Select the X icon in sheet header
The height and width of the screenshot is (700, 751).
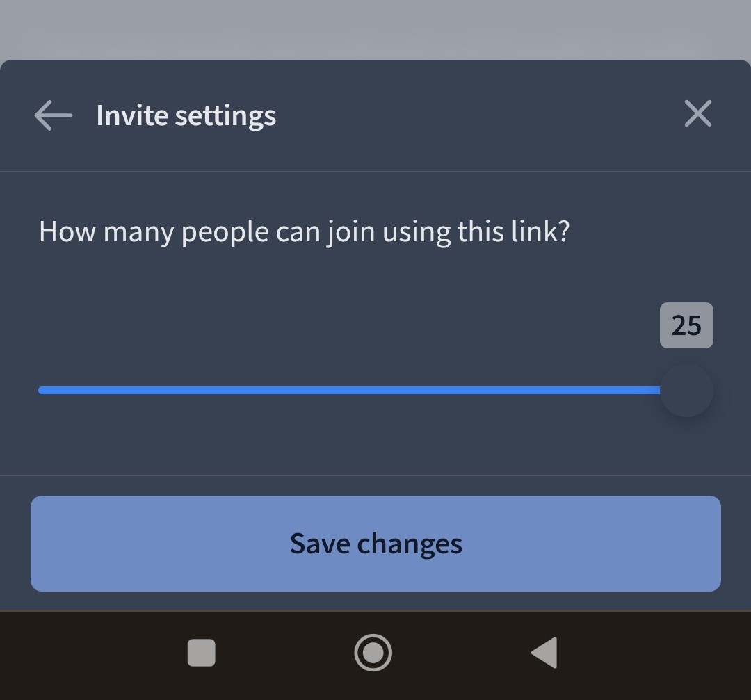(x=698, y=113)
